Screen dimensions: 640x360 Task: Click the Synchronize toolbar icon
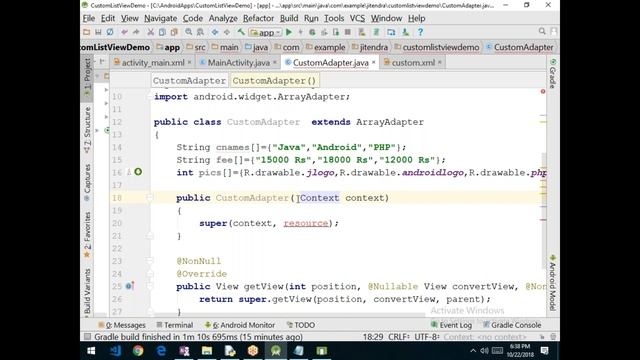pos(110,32)
